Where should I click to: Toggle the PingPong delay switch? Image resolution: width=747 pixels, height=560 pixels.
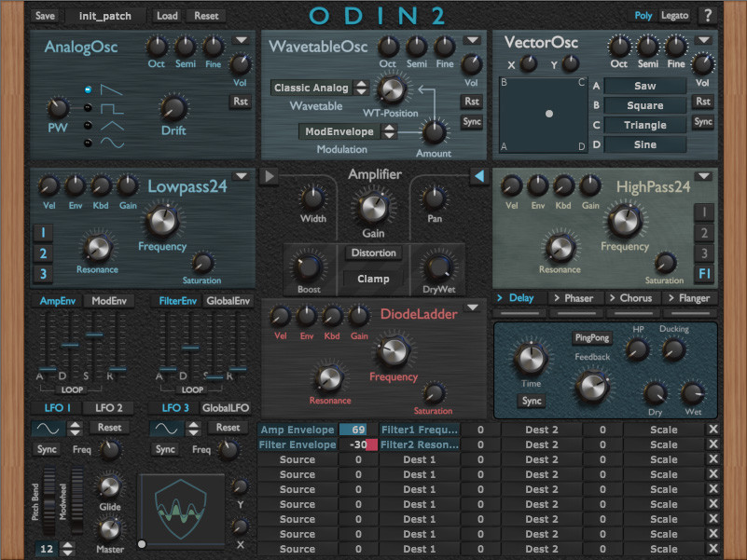(591, 338)
